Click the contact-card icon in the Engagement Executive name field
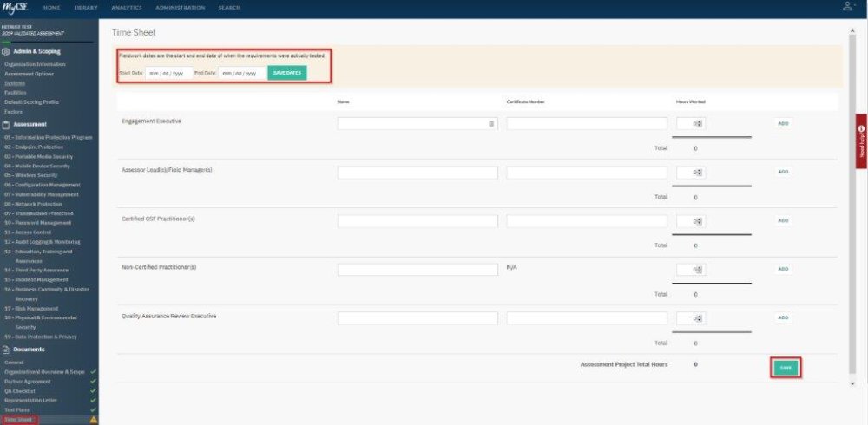868x425 pixels. pos(491,124)
